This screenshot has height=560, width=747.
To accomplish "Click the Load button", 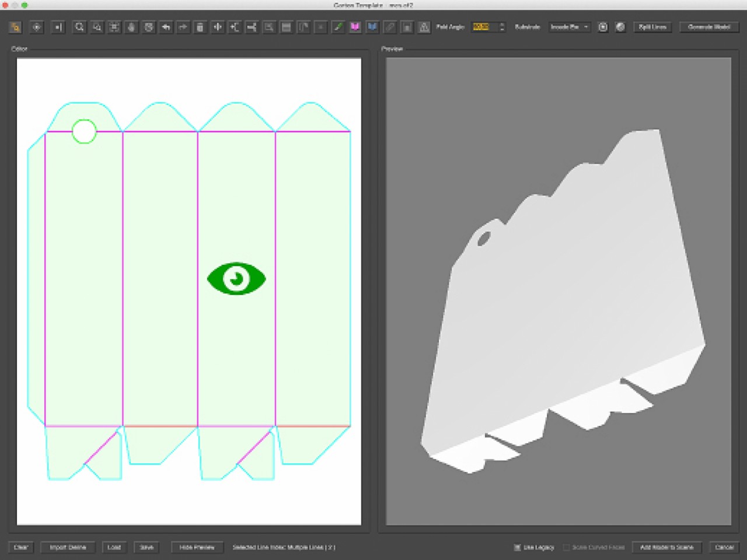I will [114, 547].
